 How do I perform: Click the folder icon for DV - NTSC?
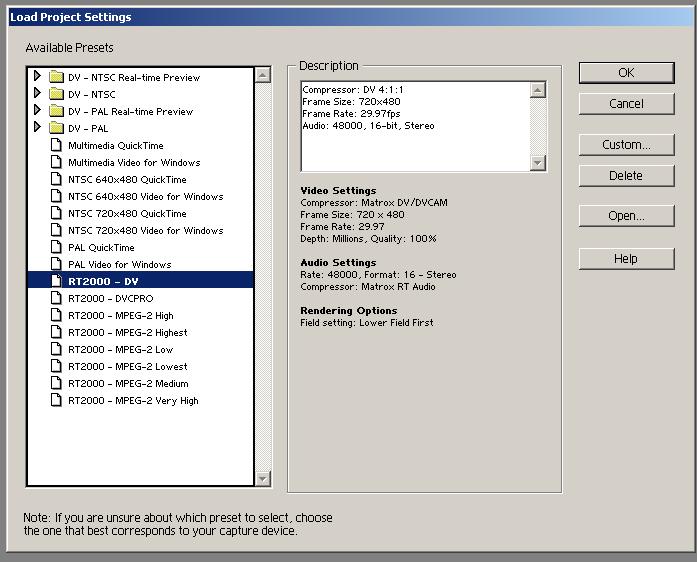pos(57,94)
